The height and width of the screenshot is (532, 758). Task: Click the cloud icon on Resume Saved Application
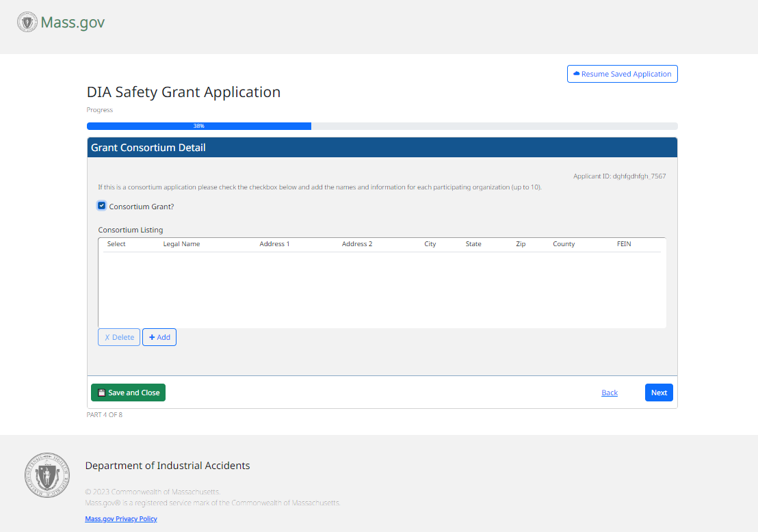(576, 74)
